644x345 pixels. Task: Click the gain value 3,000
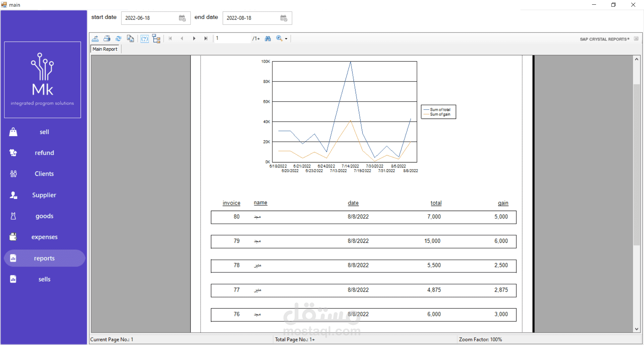point(501,314)
